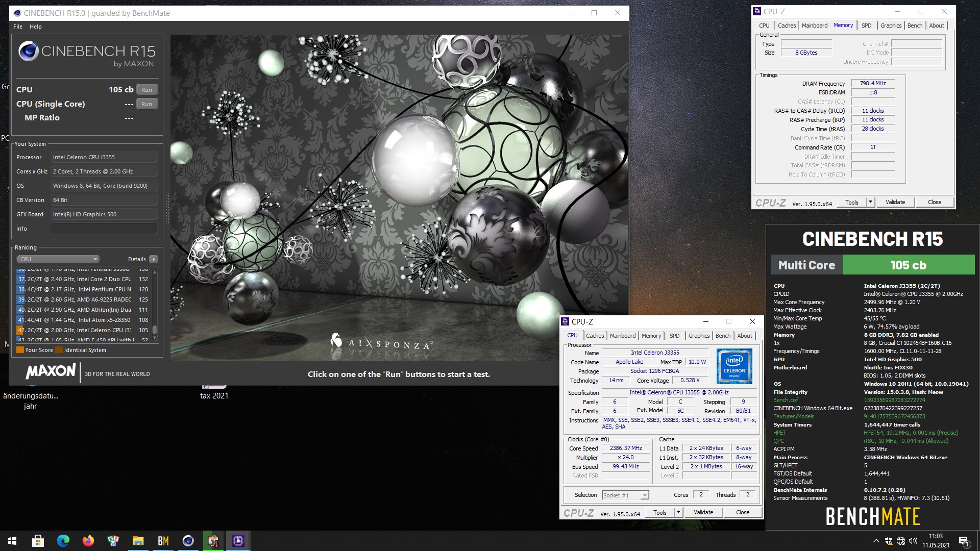The height and width of the screenshot is (551, 980).
Task: Click Tools button in upper CPU-Z
Action: click(x=852, y=202)
